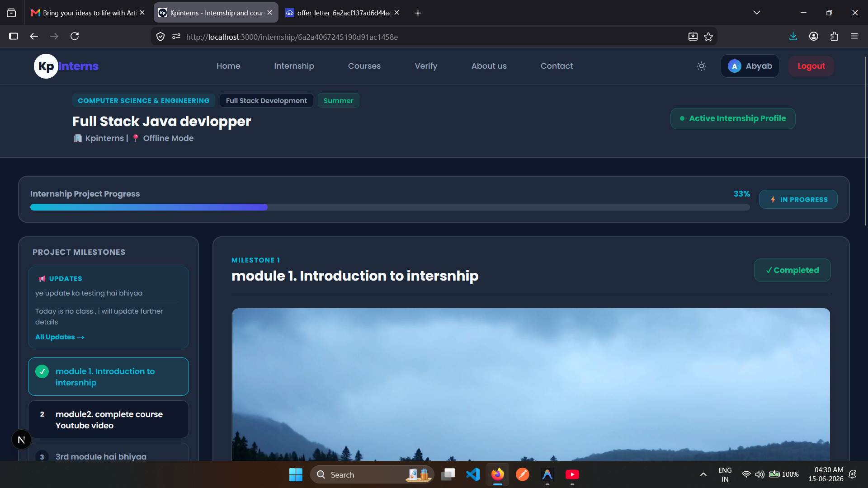Go to the Home nav link
Screen dimensions: 868x488
click(228, 66)
